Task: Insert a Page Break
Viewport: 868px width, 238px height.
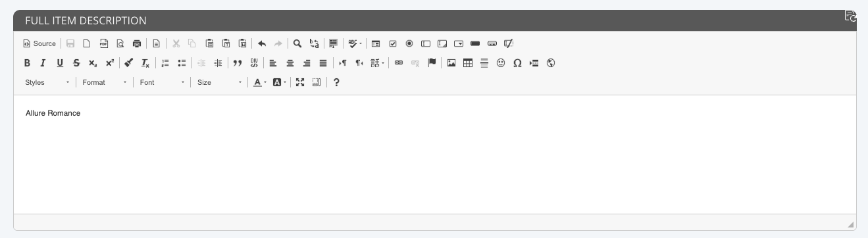Action: tap(534, 63)
